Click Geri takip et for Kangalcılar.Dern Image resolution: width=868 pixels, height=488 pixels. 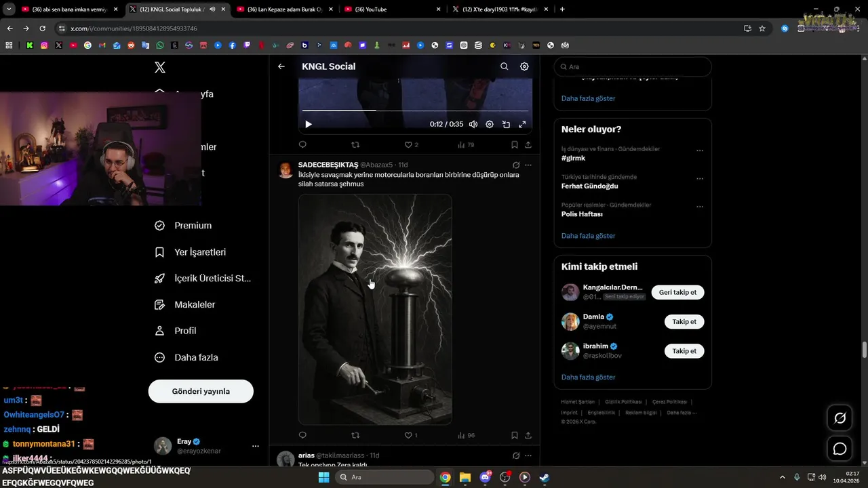tap(677, 292)
